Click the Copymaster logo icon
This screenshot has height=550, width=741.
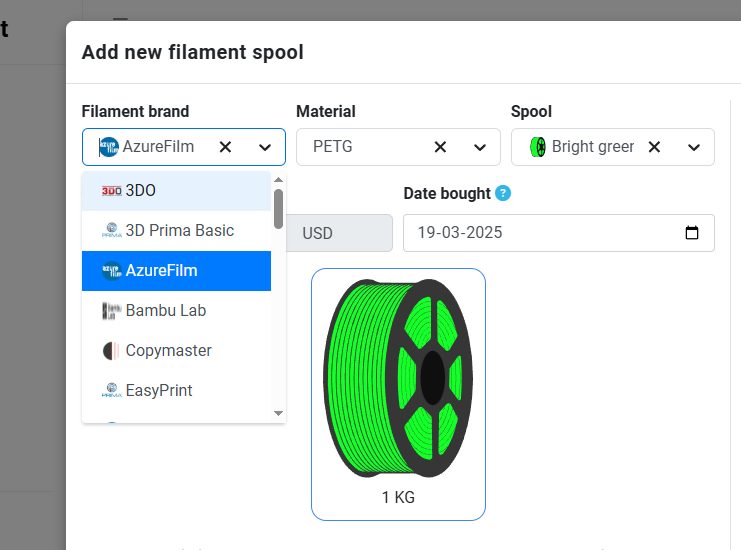point(112,351)
